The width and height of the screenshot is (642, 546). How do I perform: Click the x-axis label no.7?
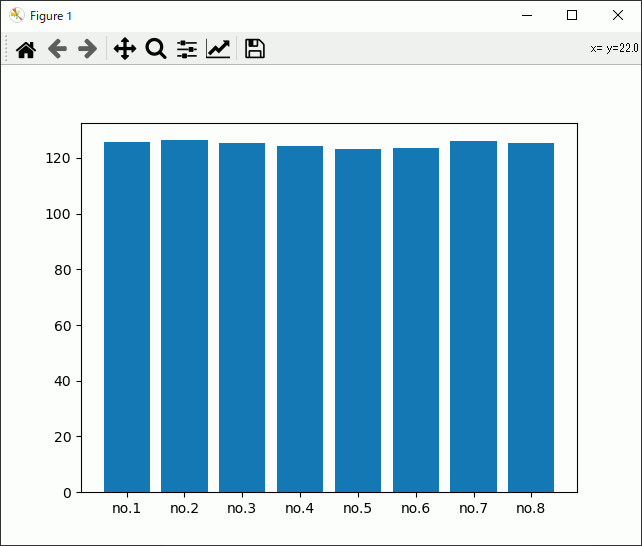(x=473, y=508)
